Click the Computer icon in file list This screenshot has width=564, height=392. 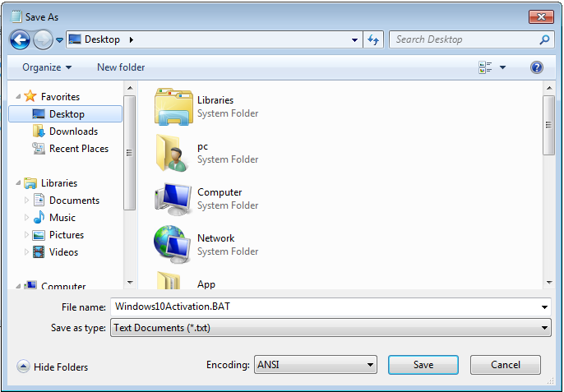[173, 199]
